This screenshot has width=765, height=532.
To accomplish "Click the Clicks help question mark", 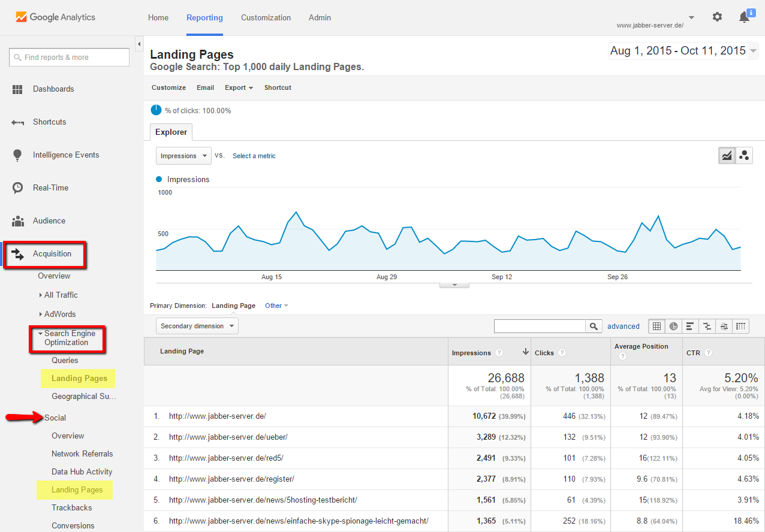I will pos(562,353).
